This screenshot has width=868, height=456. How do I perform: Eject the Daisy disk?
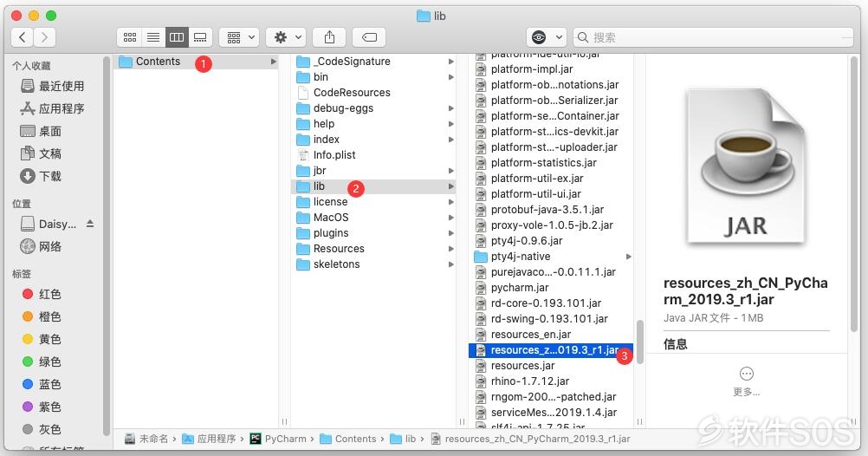(x=90, y=224)
